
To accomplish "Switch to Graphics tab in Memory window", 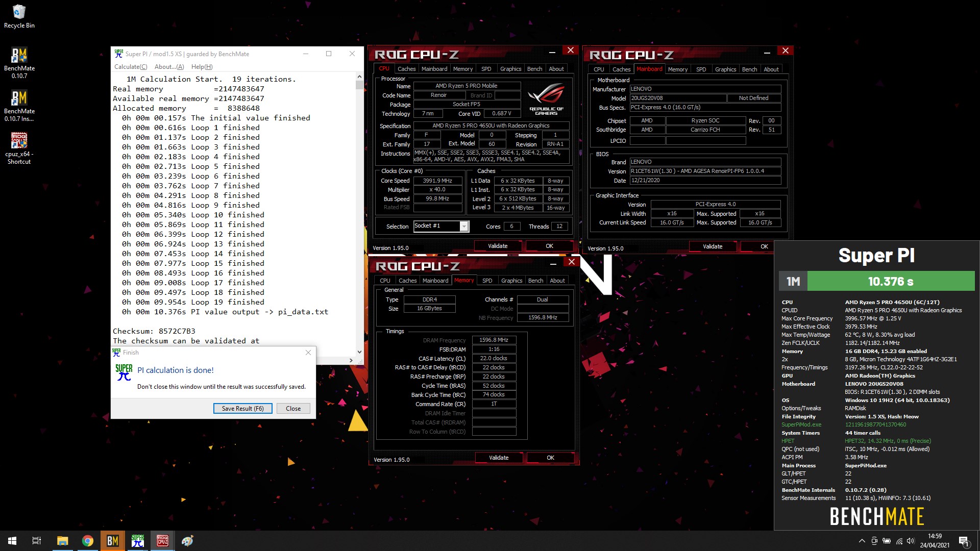I will [511, 281].
